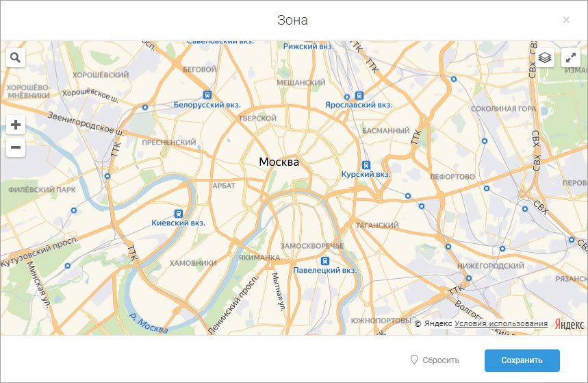This screenshot has width=588, height=383.
Task: Click the НИЖЕГОРОДСКИЙ district label
Action: tap(491, 266)
